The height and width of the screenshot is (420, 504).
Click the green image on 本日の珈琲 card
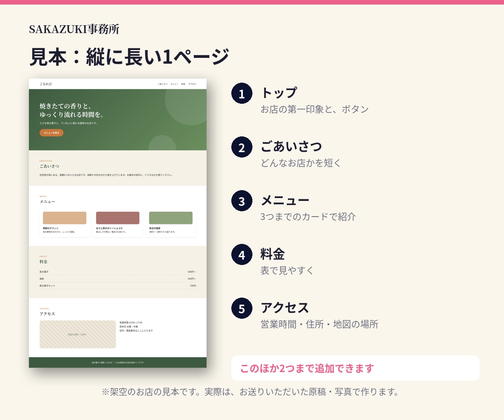(171, 218)
